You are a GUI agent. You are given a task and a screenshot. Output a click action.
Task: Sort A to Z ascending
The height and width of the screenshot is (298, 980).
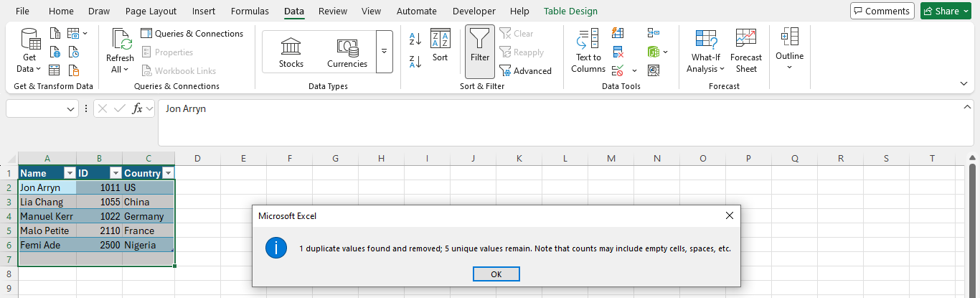tap(415, 39)
